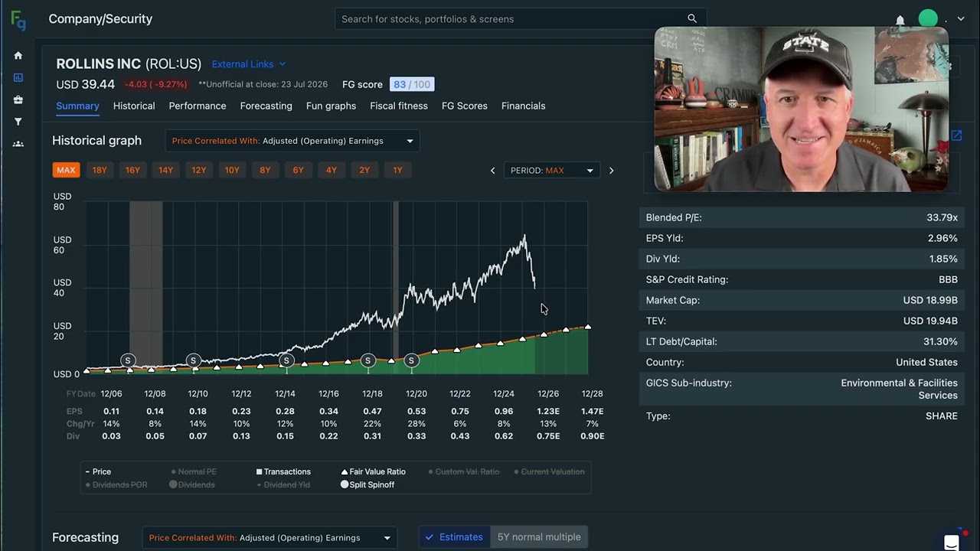Open the screener filter sidebar icon
Image resolution: width=980 pixels, height=551 pixels.
(18, 122)
